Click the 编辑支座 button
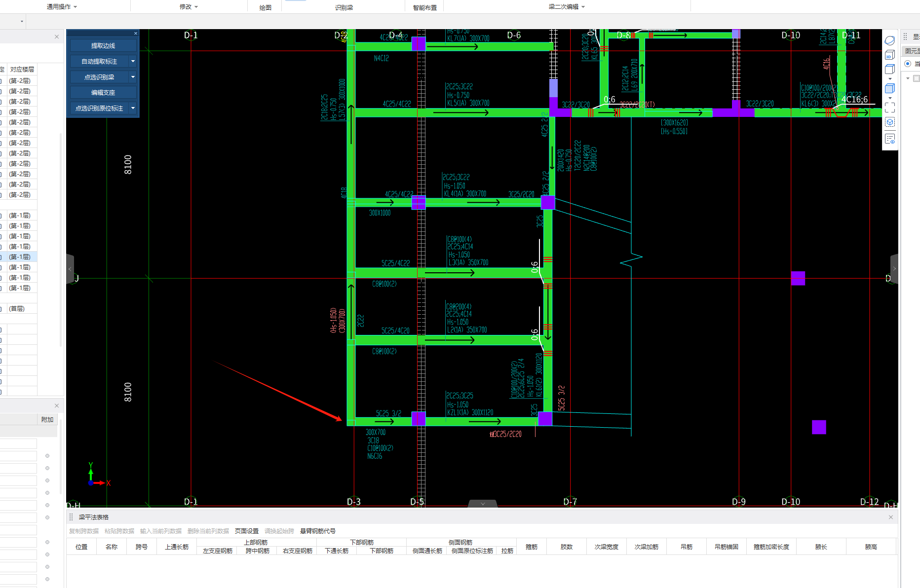This screenshot has width=920, height=588. [x=103, y=92]
